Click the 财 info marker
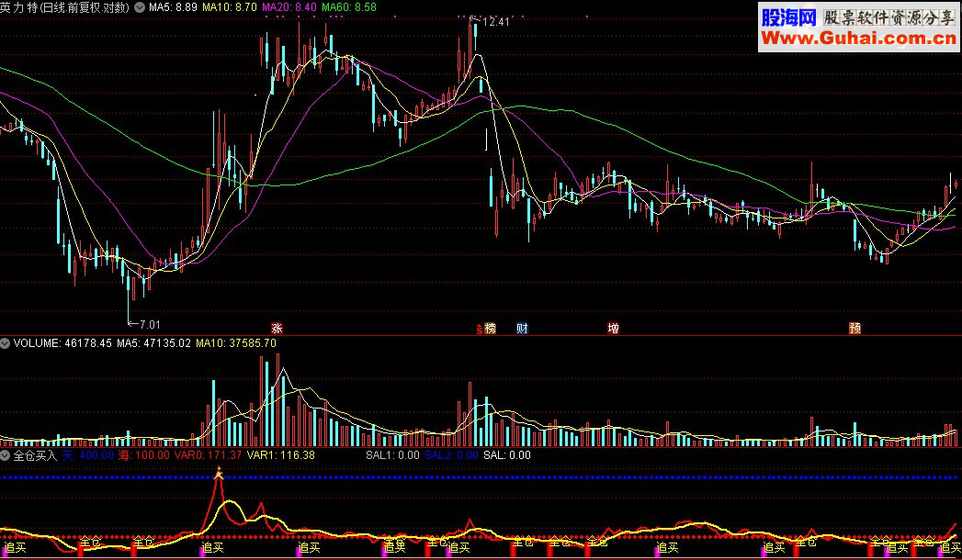This screenshot has height=560, width=962. [x=522, y=329]
